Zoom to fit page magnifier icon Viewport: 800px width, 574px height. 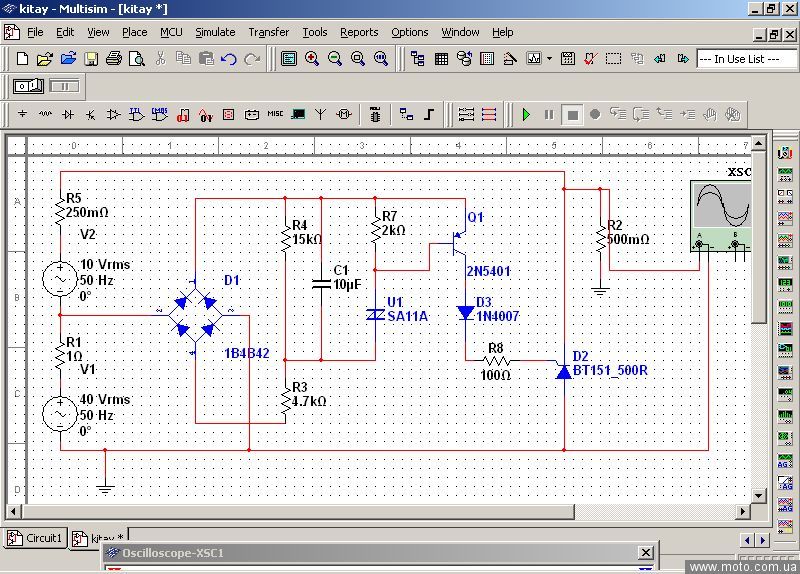point(381,59)
